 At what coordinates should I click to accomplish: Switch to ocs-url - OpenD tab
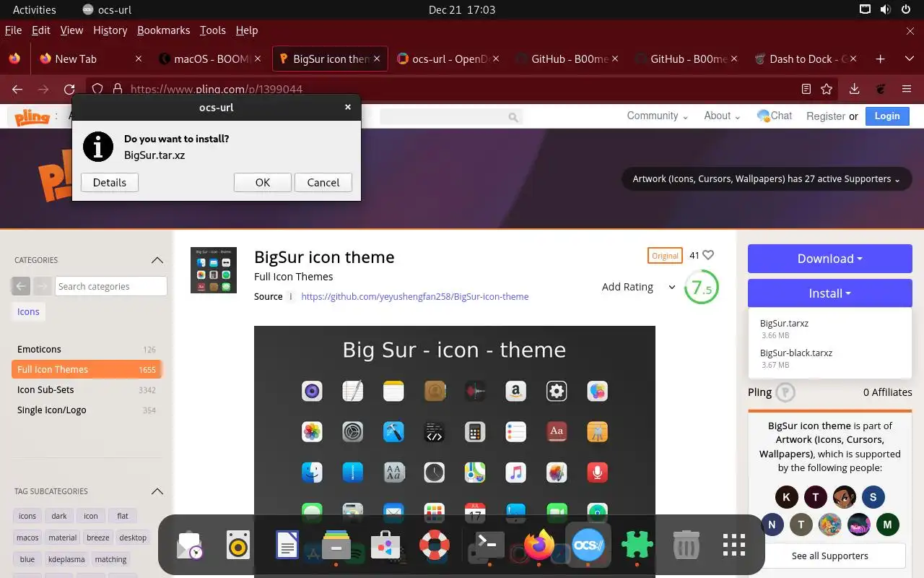pos(448,59)
